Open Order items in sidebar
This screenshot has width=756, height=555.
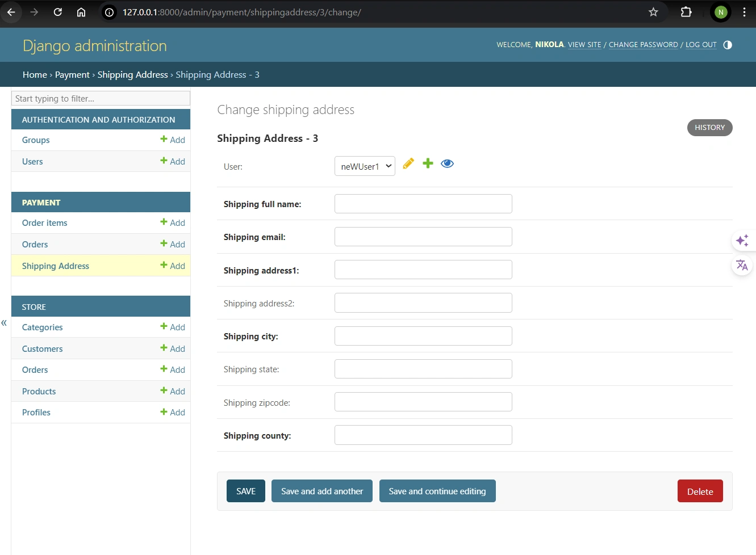point(45,222)
